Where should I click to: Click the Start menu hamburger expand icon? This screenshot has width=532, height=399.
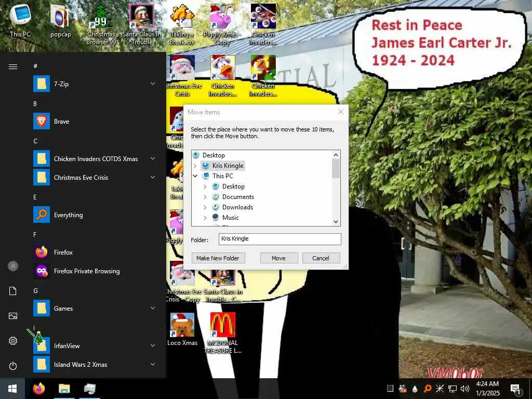pyautogui.click(x=13, y=66)
